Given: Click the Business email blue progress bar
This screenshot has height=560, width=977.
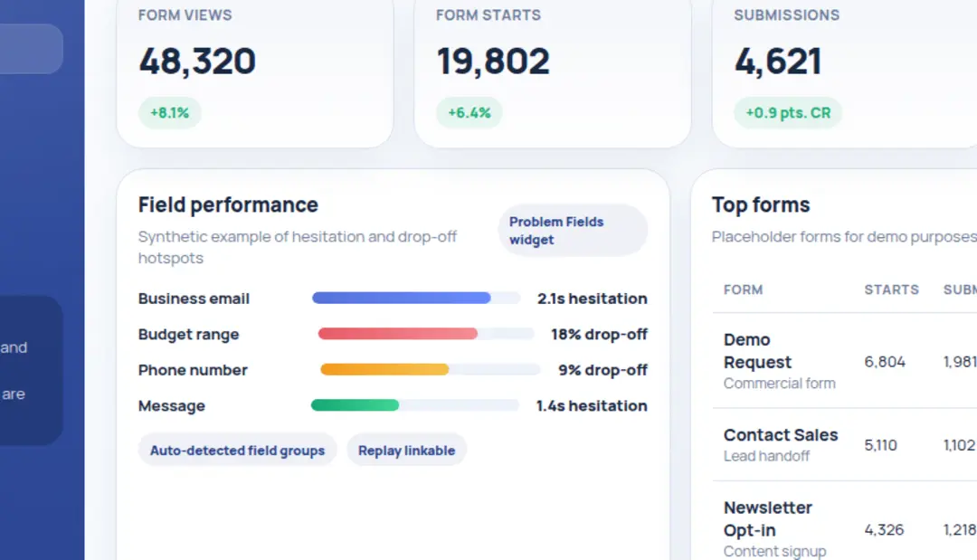Looking at the screenshot, I should [402, 298].
